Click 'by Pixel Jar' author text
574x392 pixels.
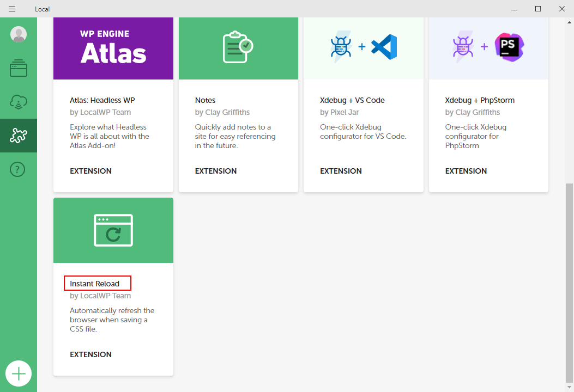pyautogui.click(x=340, y=112)
